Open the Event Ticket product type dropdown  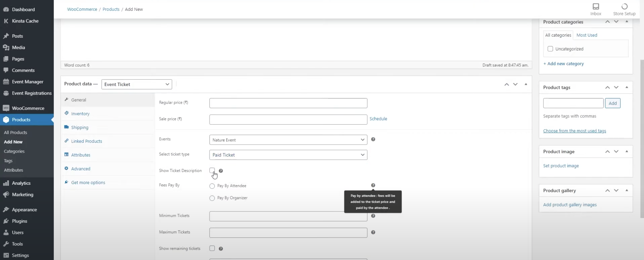[136, 84]
